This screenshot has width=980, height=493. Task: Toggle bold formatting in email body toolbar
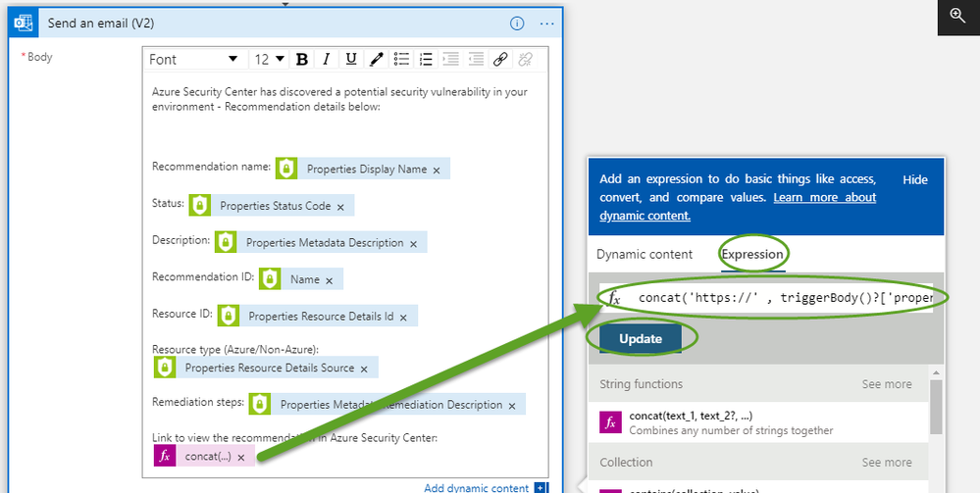[302, 60]
